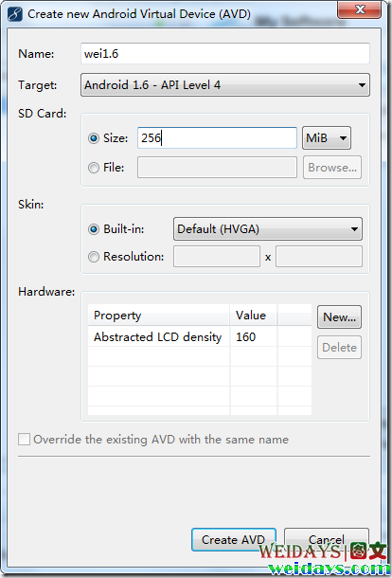Select the Built-in skin radio button
392x578 pixels.
coord(94,229)
